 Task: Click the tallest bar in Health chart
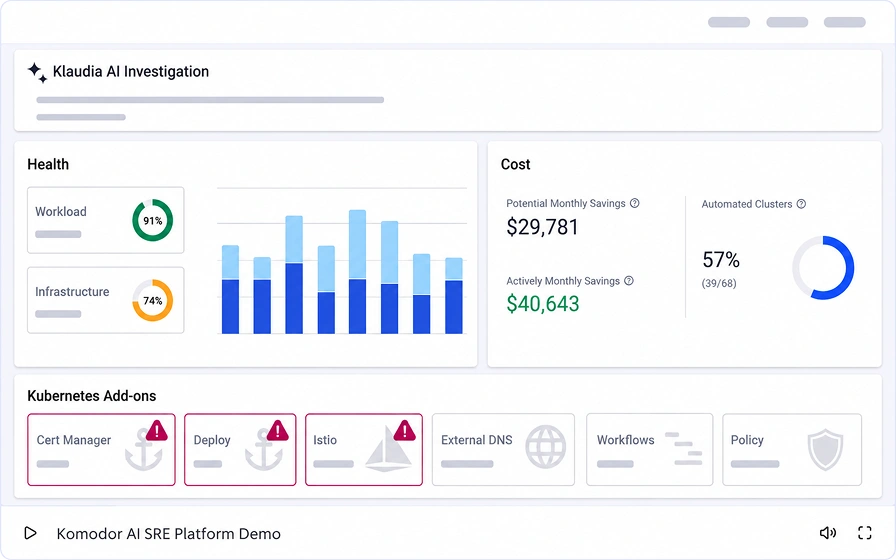pyautogui.click(x=357, y=272)
